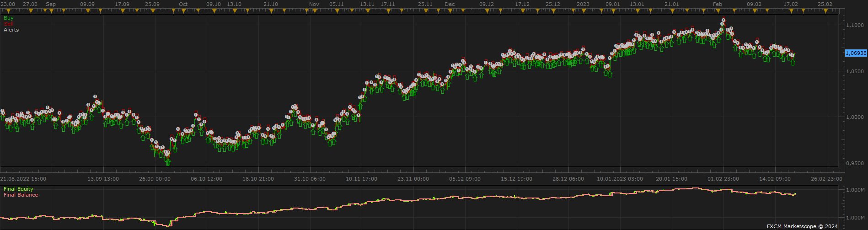Click the Sep label on top date scale
Screen dimensions: 868x230
pyautogui.click(x=51, y=4)
